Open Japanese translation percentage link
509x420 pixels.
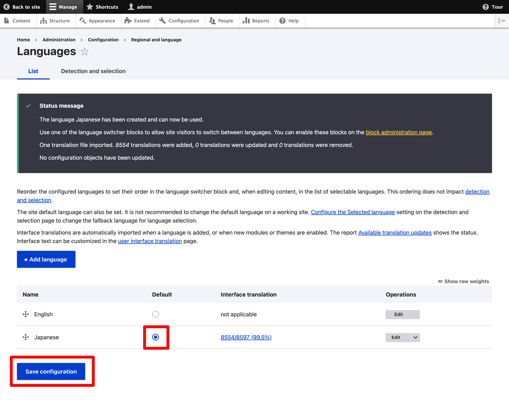[x=246, y=337]
